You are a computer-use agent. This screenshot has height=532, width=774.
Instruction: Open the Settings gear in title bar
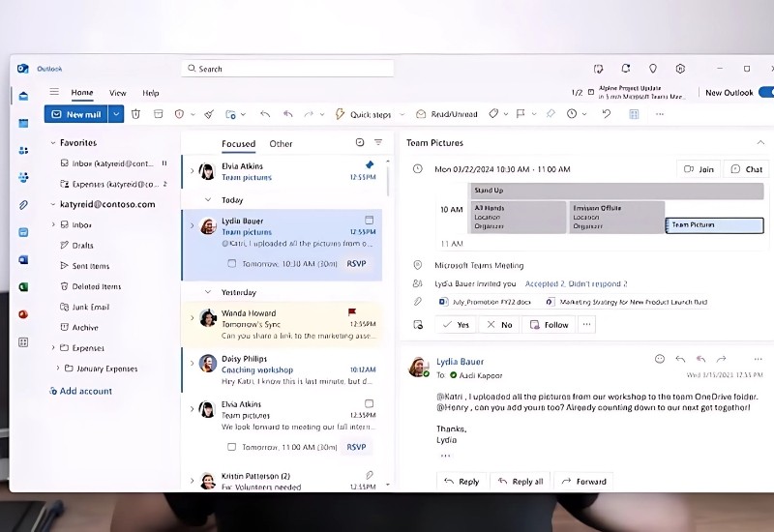point(680,69)
